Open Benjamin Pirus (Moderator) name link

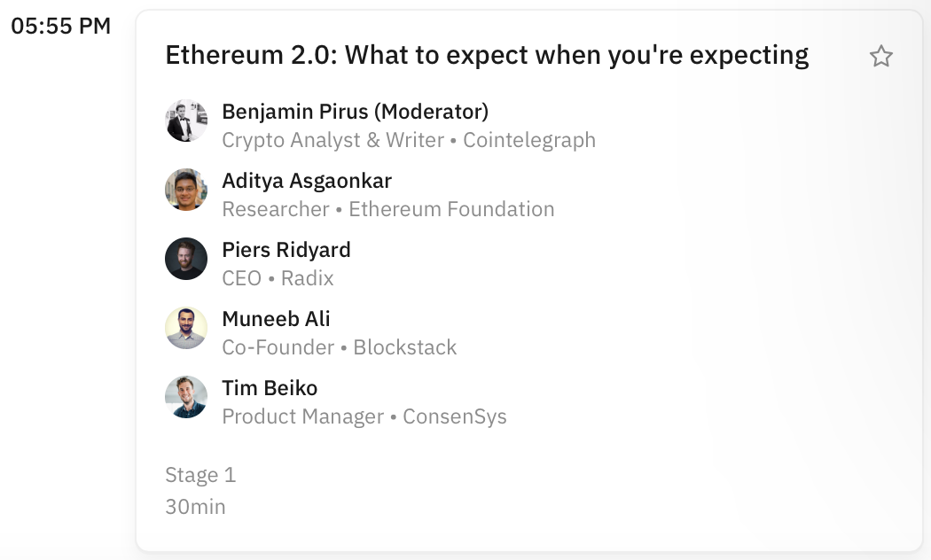[355, 112]
